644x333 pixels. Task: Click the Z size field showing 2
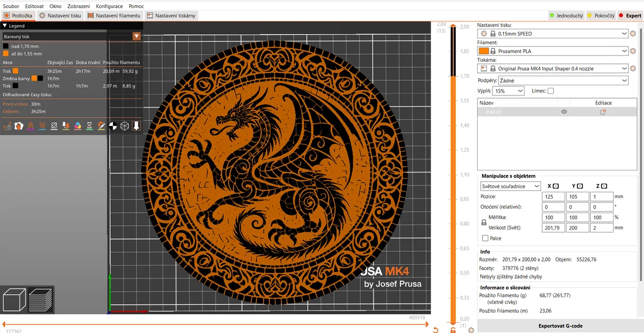(x=601, y=228)
